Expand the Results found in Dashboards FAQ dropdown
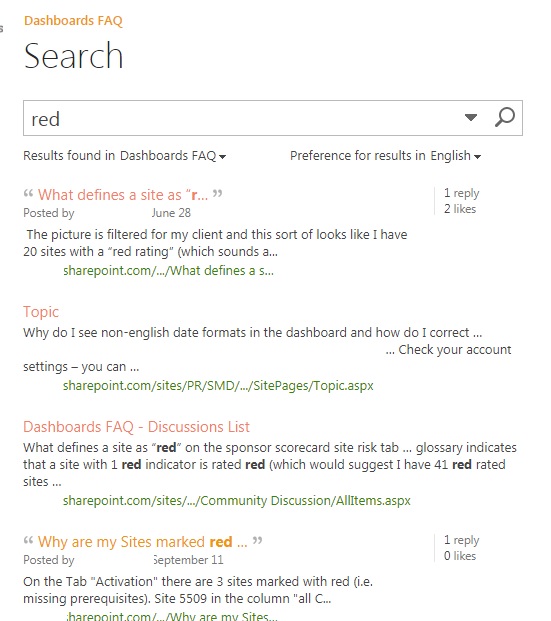This screenshot has width=551, height=621. (x=124, y=156)
